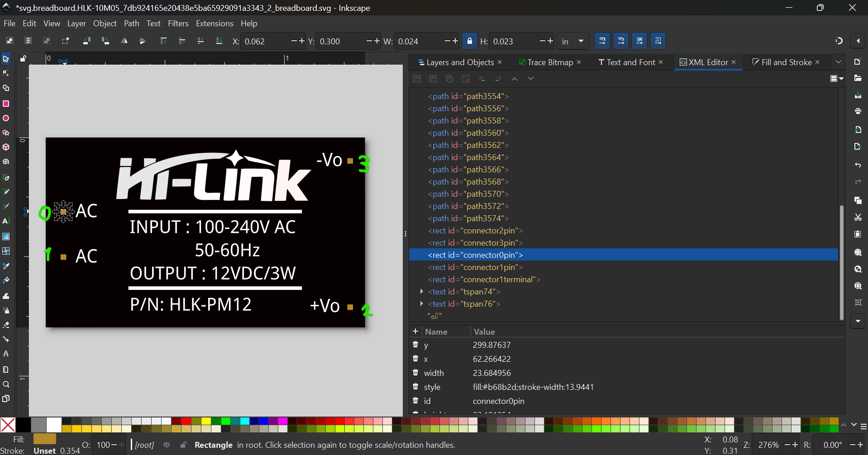The height and width of the screenshot is (455, 868).
Task: Select the Selector arrow tool
Action: click(x=6, y=59)
